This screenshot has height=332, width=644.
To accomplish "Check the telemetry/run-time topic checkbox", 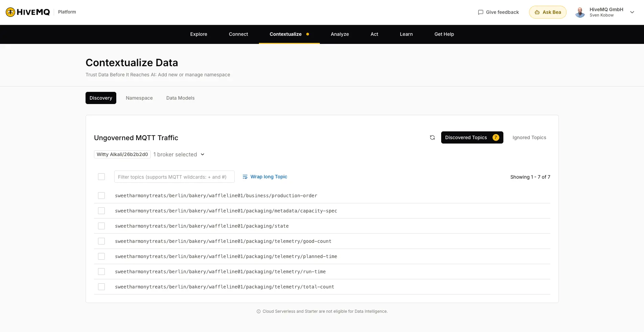I will click(x=101, y=272).
